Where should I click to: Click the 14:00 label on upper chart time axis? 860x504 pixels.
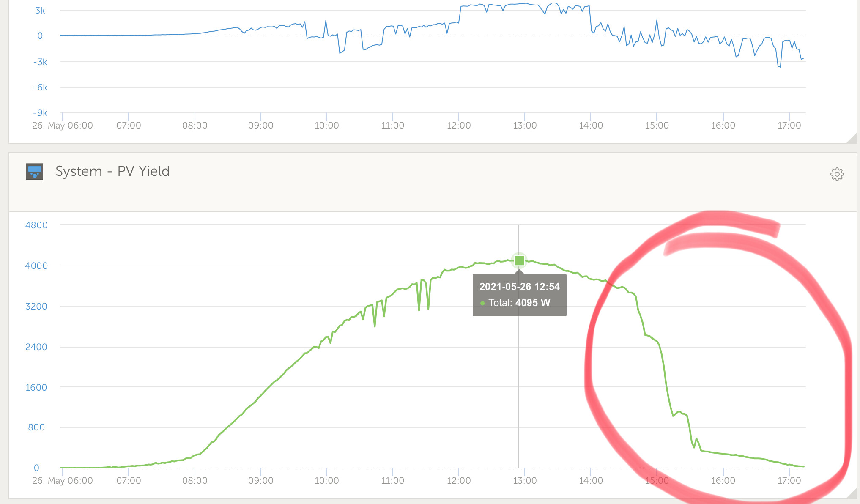pyautogui.click(x=591, y=125)
